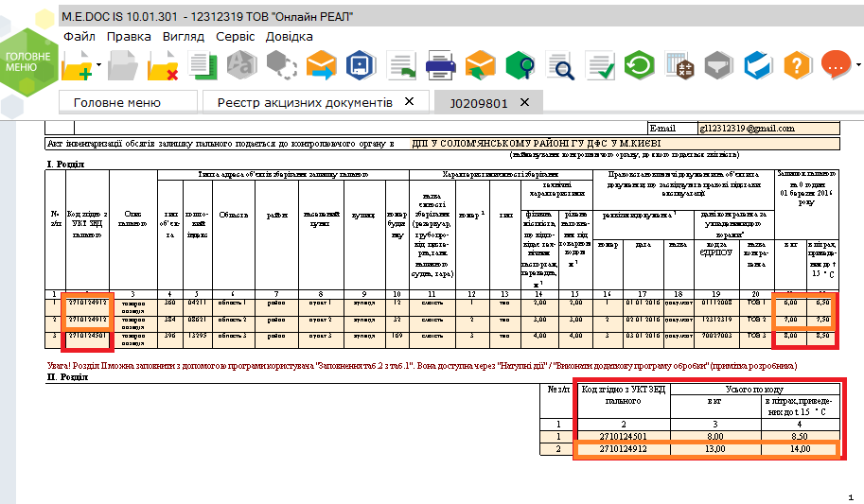Click the orange question mark help icon
The image size is (864, 504).
798,66
